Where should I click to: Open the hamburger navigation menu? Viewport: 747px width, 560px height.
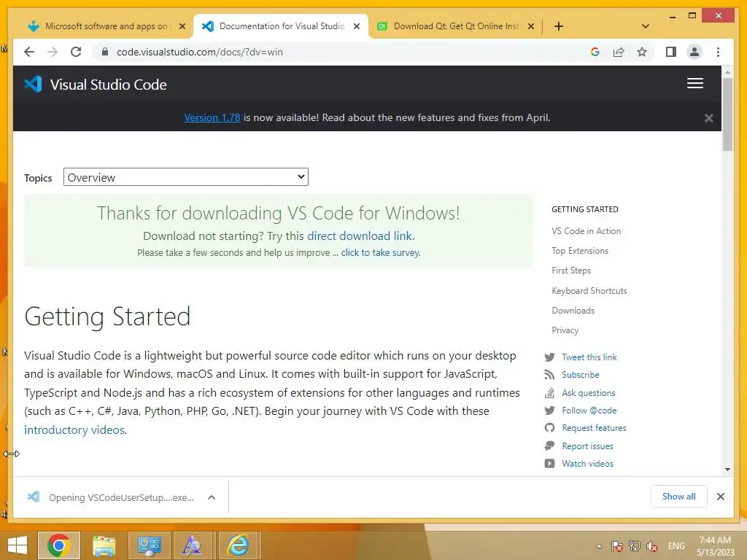click(695, 83)
